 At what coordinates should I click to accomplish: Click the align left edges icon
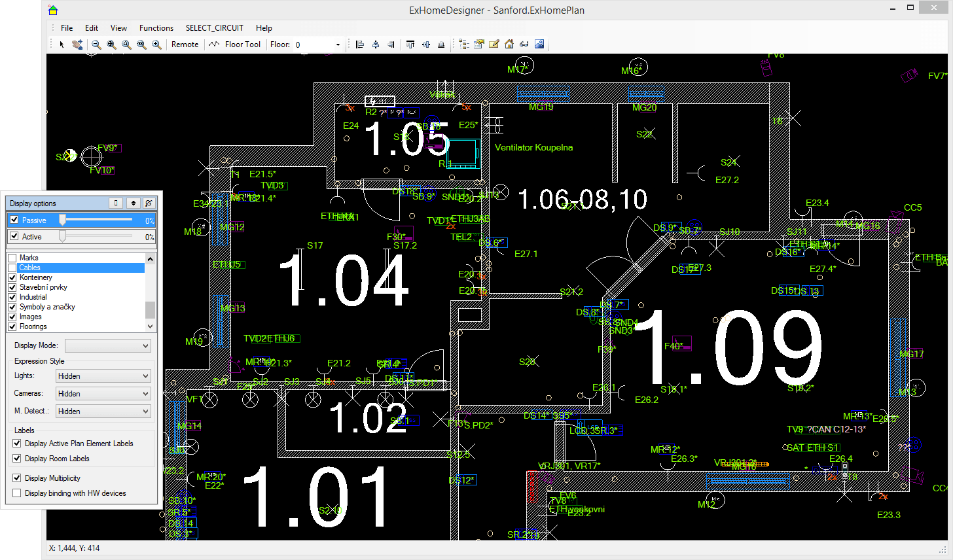pos(359,44)
